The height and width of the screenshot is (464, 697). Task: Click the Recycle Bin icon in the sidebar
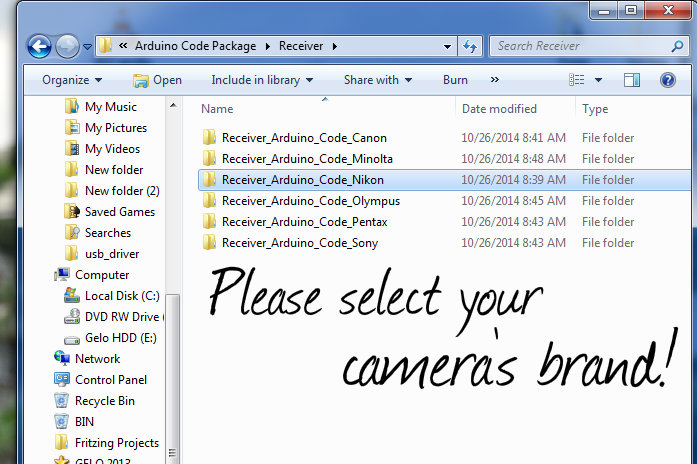pos(61,400)
